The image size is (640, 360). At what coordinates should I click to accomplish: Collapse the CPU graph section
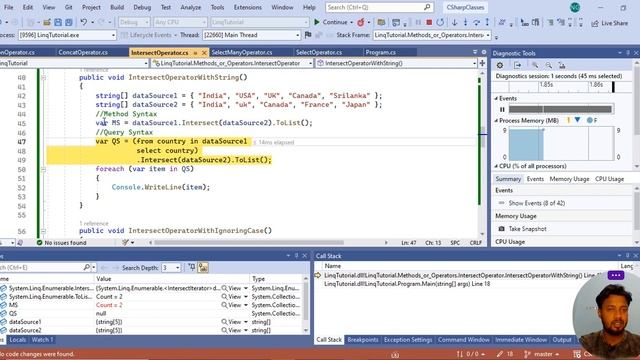pos(496,167)
